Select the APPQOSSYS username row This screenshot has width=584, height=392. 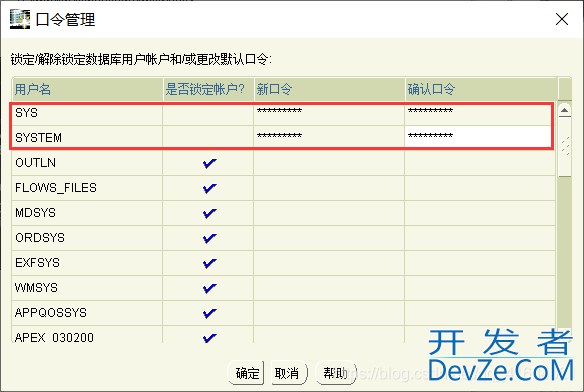point(87,313)
